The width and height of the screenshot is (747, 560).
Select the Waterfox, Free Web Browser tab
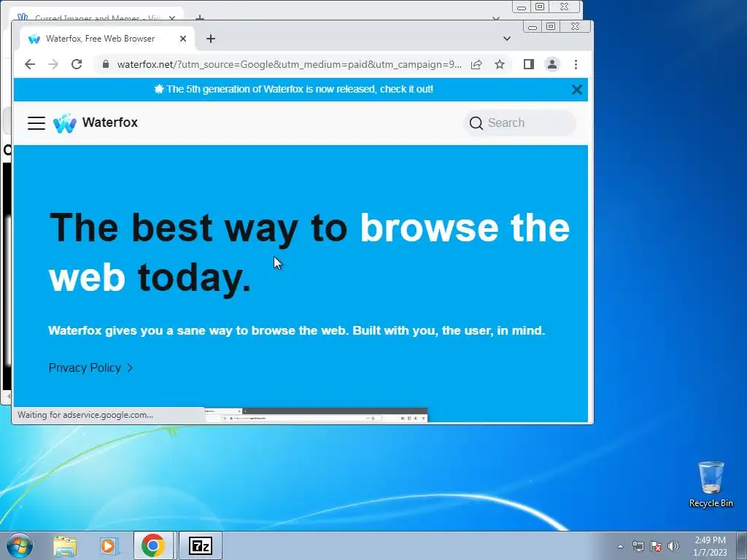(108, 39)
